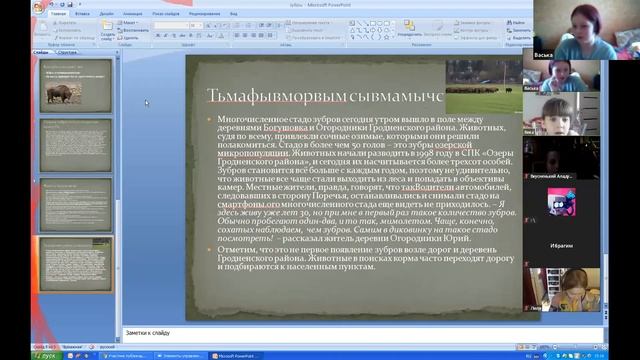Switch to the Дизайн ribbon tab

pos(107,14)
